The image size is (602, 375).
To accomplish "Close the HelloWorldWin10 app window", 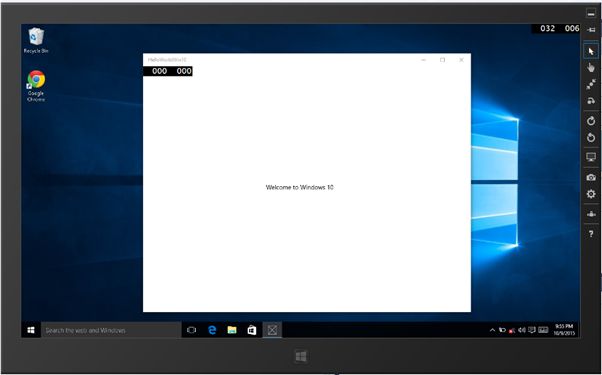I will (461, 60).
